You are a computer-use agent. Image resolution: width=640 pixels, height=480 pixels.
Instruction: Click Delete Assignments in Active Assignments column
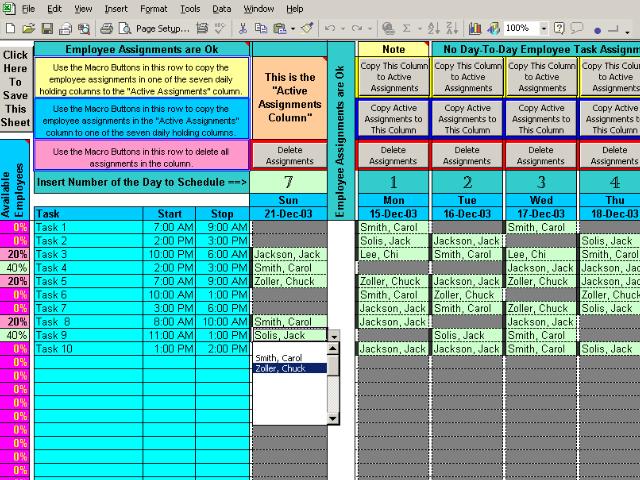pos(289,156)
